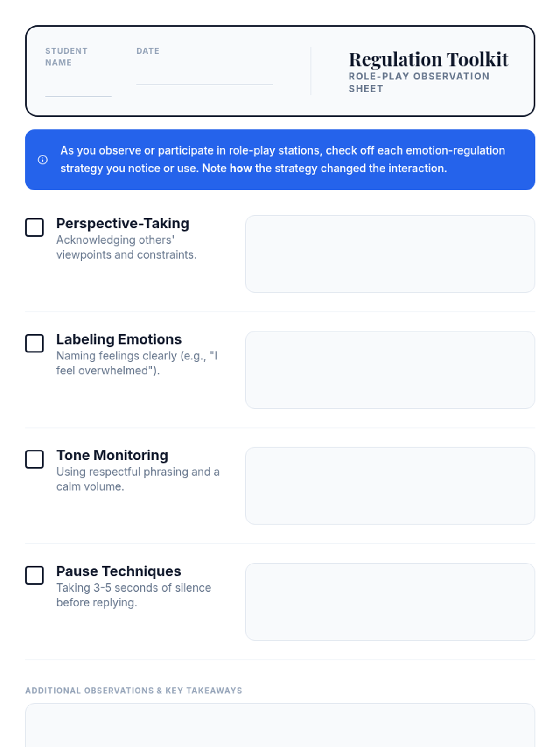
Task: Click the Pause Techniques heading
Action: [x=119, y=571]
